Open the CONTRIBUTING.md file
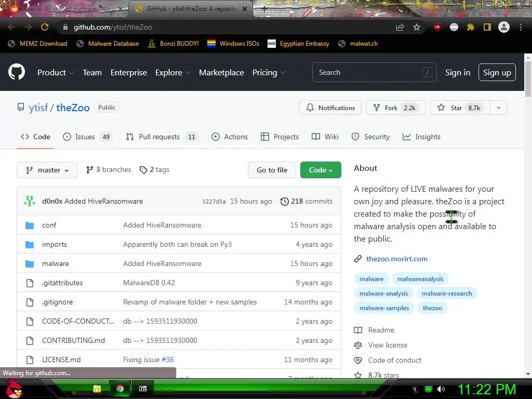The height and width of the screenshot is (399, 532). click(x=73, y=340)
